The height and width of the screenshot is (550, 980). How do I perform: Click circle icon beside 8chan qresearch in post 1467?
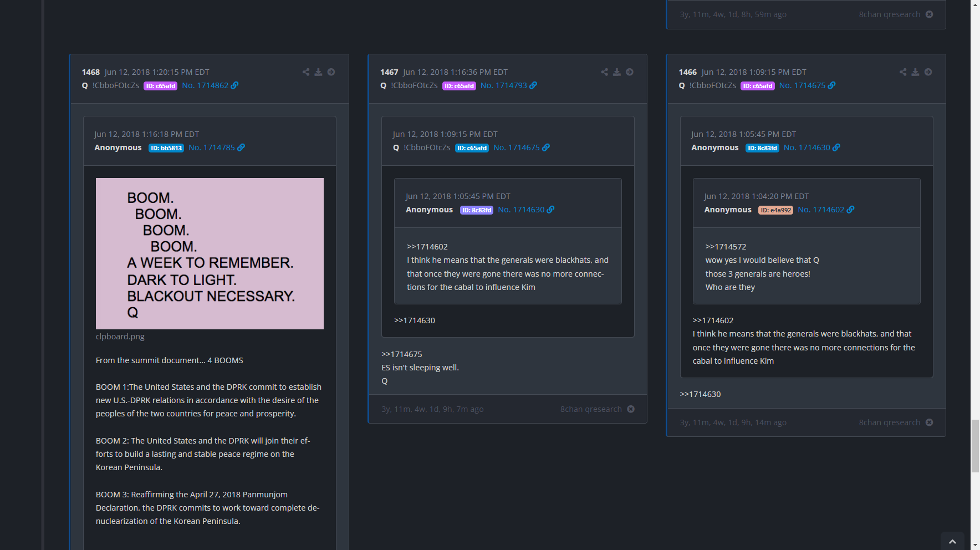[631, 409]
